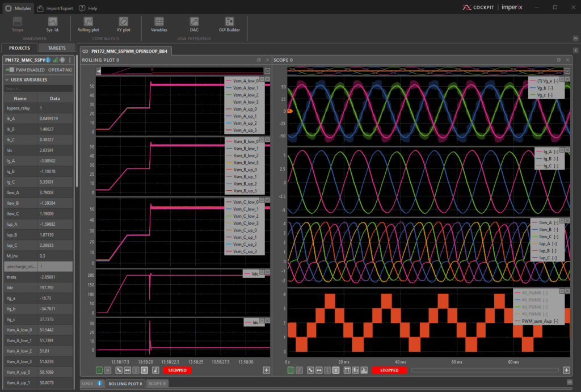
Task: Expand the Scope 0 overview dropdown arrow
Action: [568, 71]
